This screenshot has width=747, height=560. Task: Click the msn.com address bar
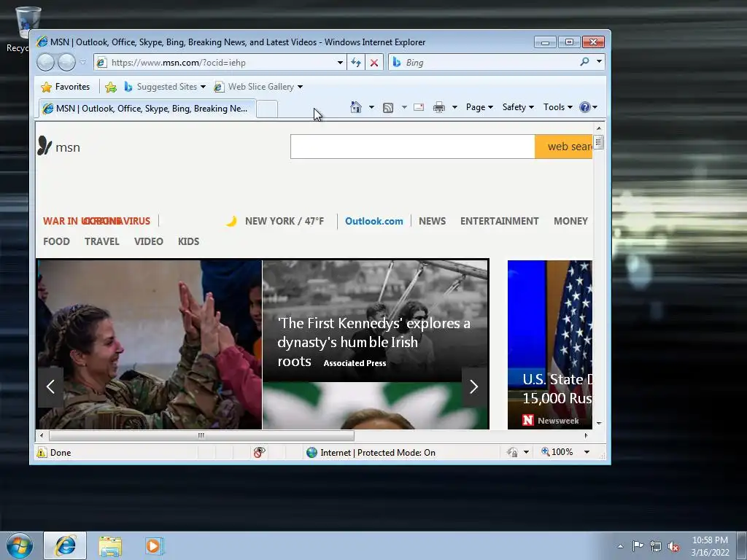coord(215,63)
